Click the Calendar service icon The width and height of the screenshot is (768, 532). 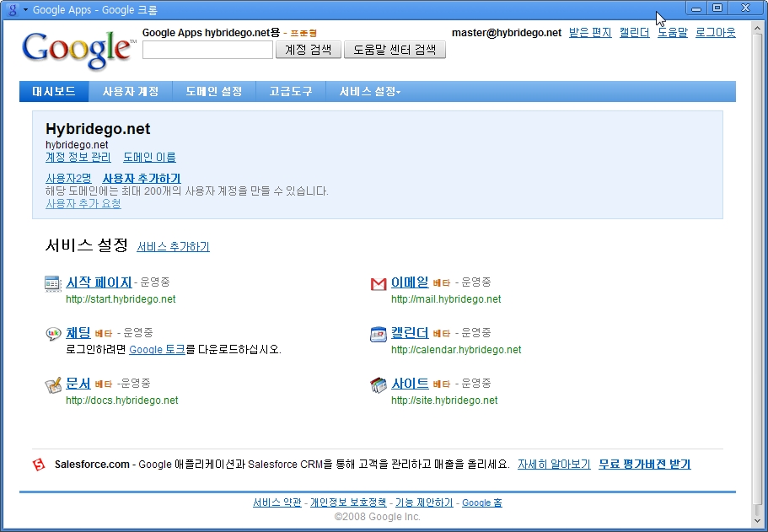[x=379, y=334]
